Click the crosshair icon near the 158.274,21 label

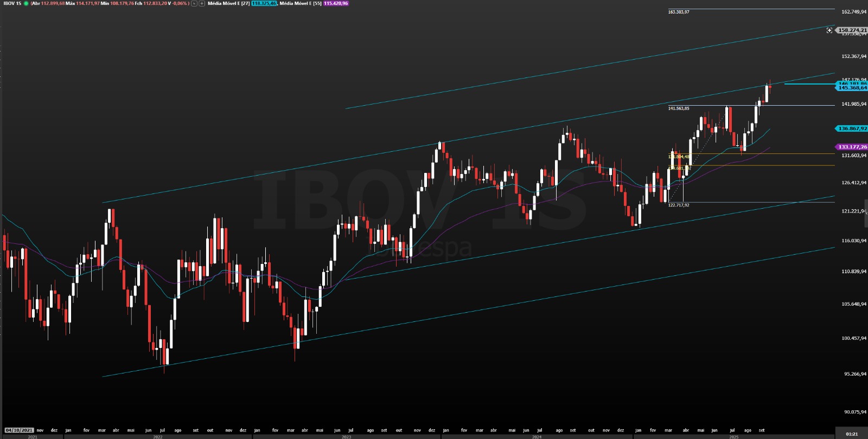click(x=829, y=30)
